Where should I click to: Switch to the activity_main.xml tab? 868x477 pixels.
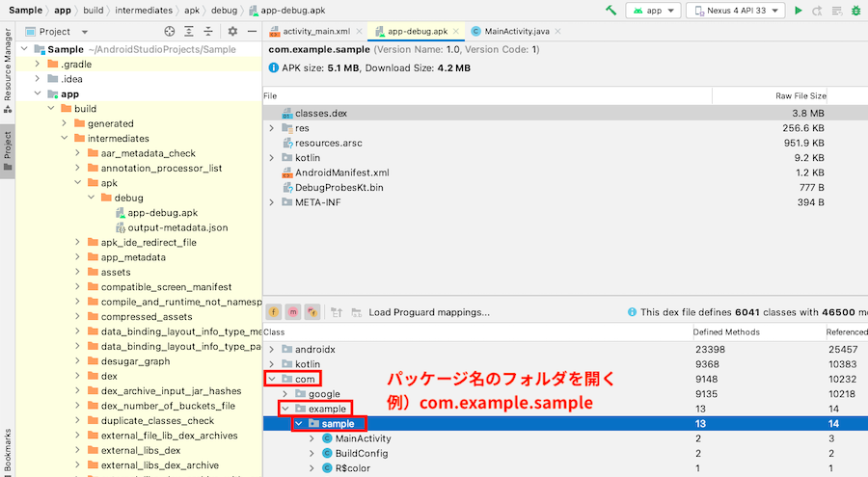[x=315, y=32]
